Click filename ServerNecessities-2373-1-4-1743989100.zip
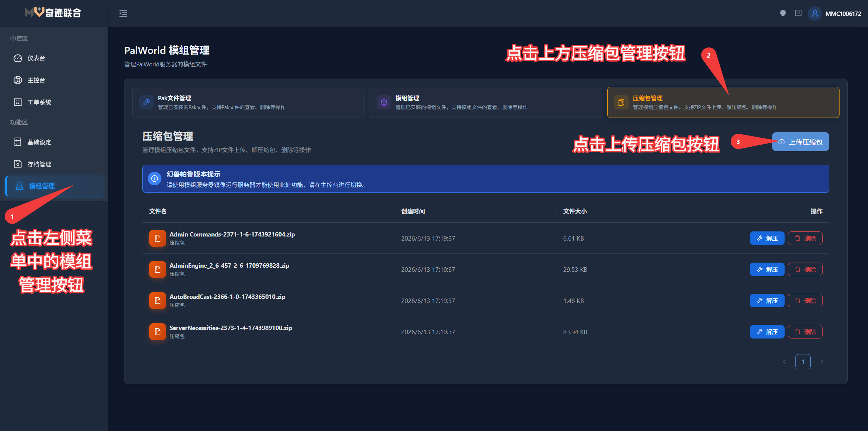The width and height of the screenshot is (868, 431). [231, 328]
